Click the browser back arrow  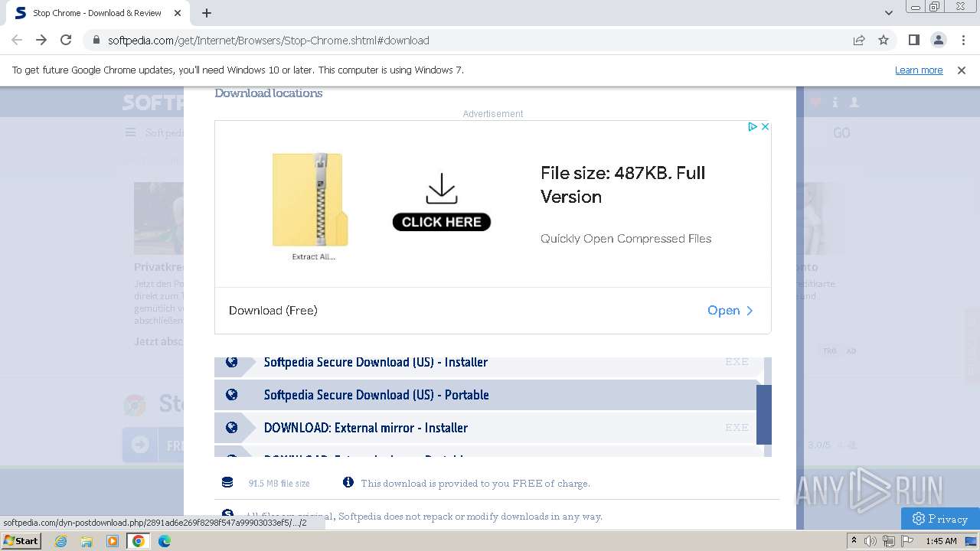click(x=17, y=40)
